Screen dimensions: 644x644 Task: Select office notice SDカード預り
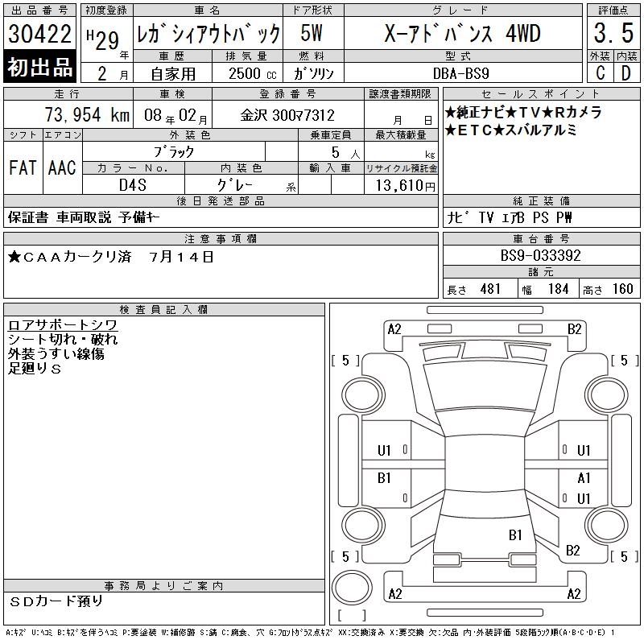click(x=56, y=601)
